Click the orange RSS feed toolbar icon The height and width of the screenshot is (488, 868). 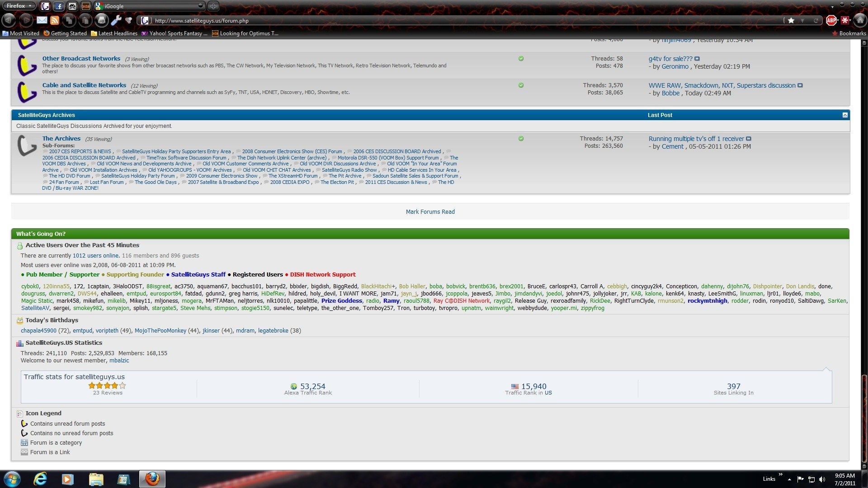coord(55,20)
